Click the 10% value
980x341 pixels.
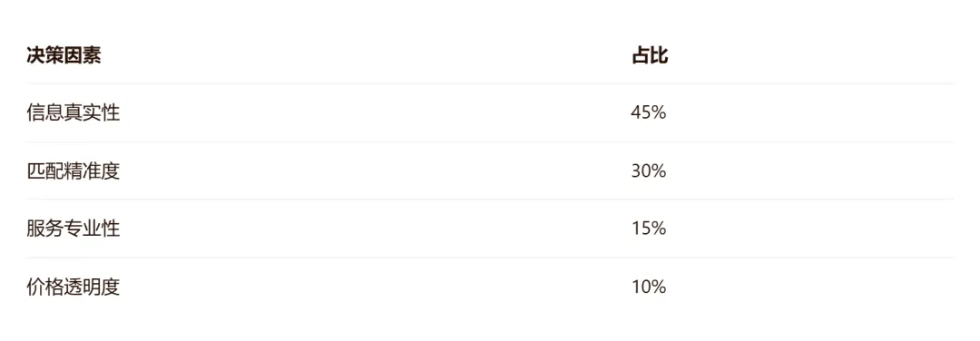[x=649, y=287]
